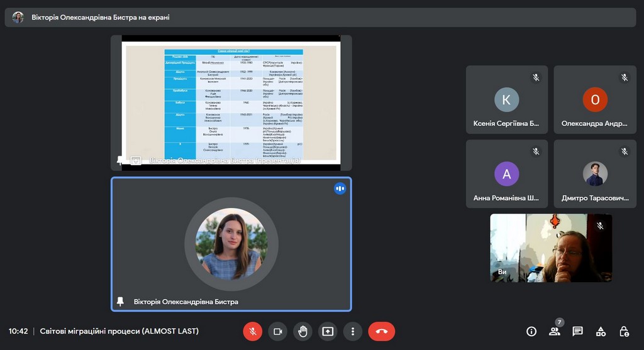Screen dimensions: 644x350
Task: Unpin the presentation tile
Action: pos(120,160)
